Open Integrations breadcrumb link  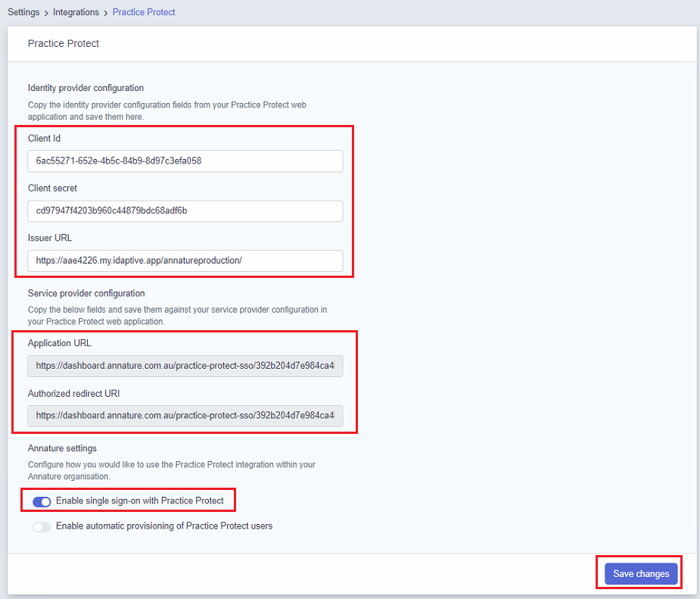[x=76, y=12]
